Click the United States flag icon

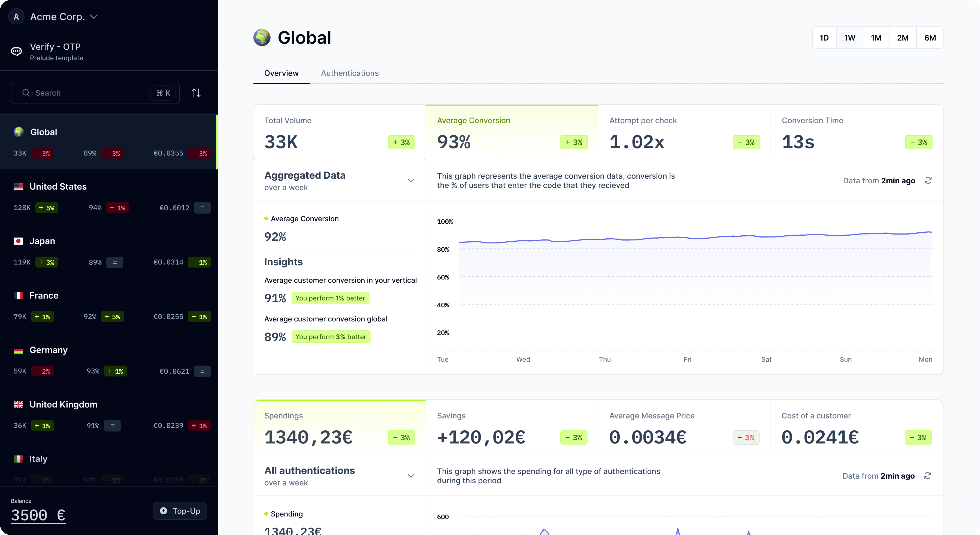tap(18, 187)
